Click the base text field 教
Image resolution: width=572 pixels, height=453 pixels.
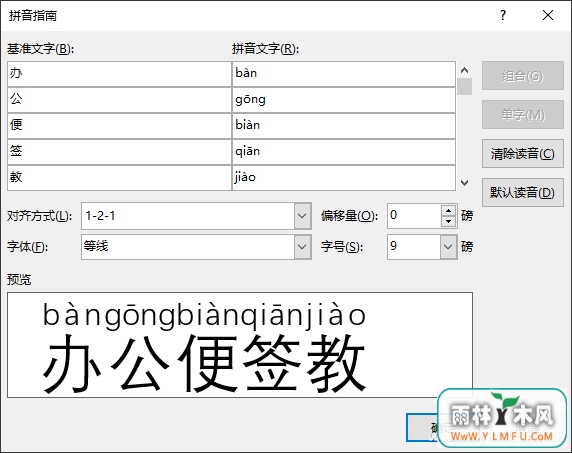[x=119, y=178]
